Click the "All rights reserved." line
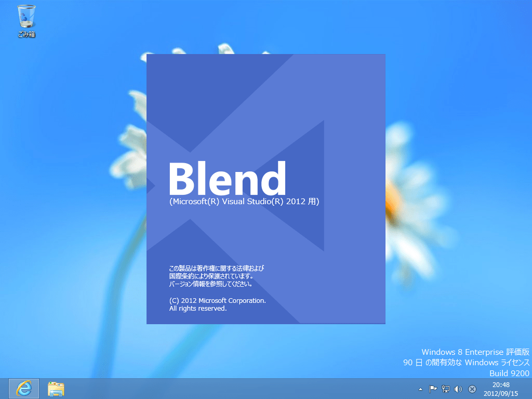532x399 pixels. tap(198, 309)
